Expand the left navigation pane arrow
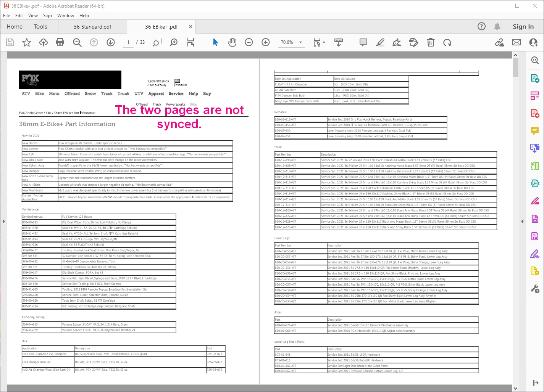Viewport: 544px width, 392px height. click(3, 221)
